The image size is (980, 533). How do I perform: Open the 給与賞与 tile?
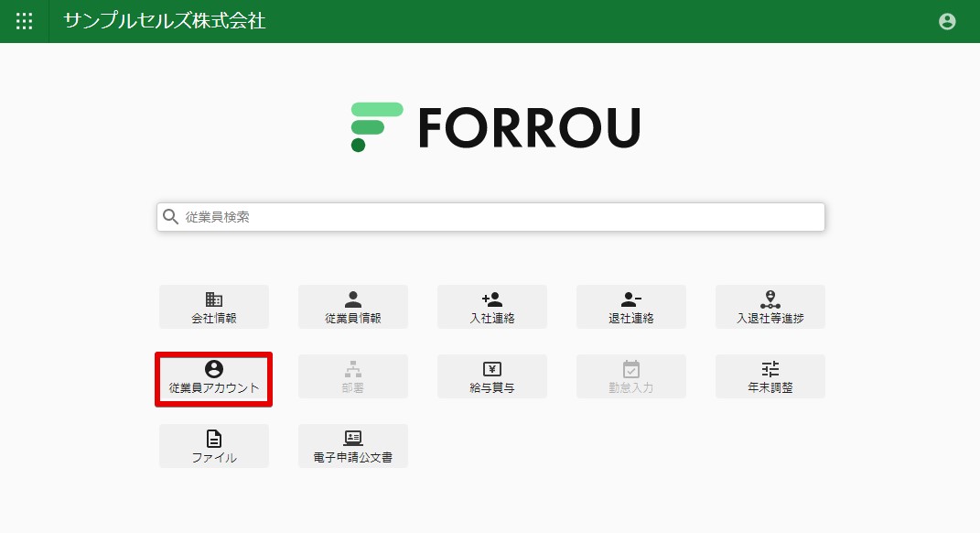(492, 376)
